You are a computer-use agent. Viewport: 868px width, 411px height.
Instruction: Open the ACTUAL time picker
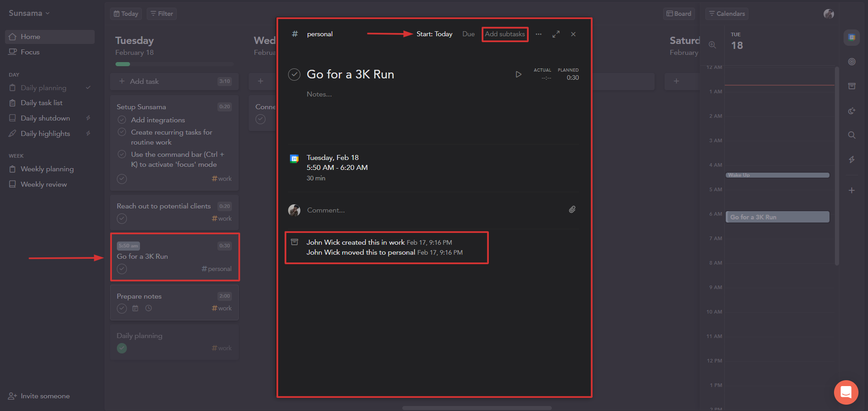click(x=542, y=74)
